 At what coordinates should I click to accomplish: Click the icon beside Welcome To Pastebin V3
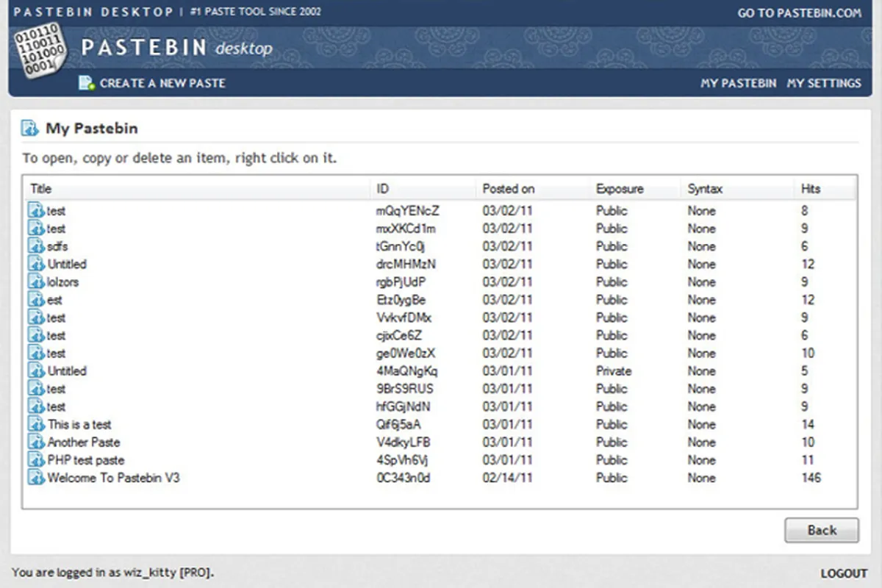coord(37,478)
